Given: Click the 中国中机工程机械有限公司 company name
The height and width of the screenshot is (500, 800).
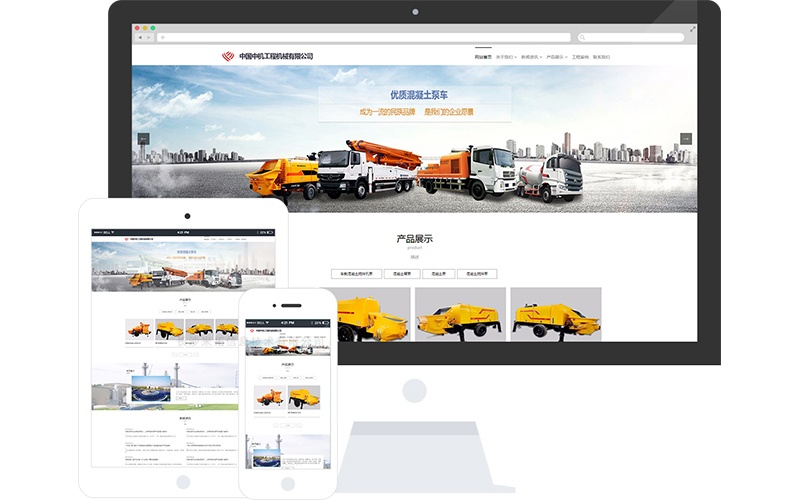Looking at the screenshot, I should click(276, 57).
